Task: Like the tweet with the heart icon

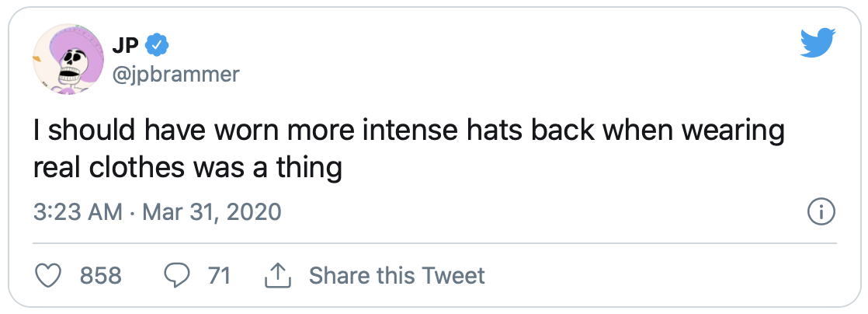Action: tap(48, 275)
